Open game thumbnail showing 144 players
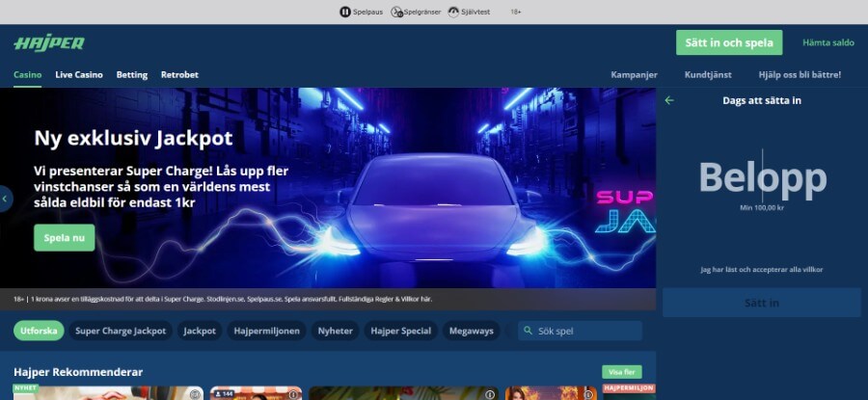The image size is (868, 400). point(257,393)
